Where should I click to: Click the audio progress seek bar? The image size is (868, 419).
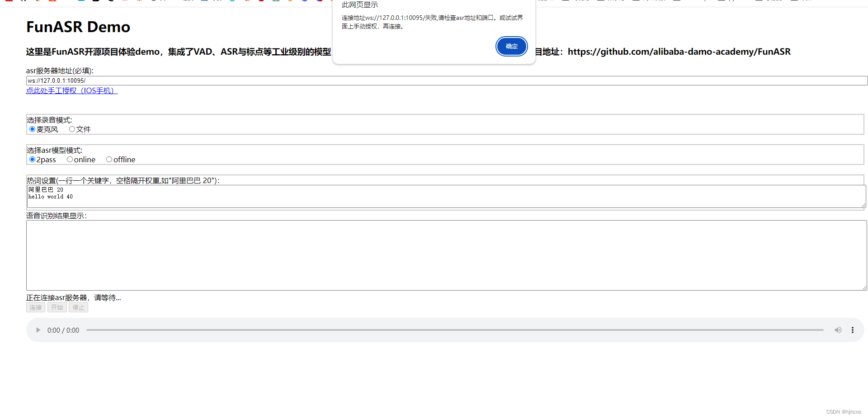point(455,330)
